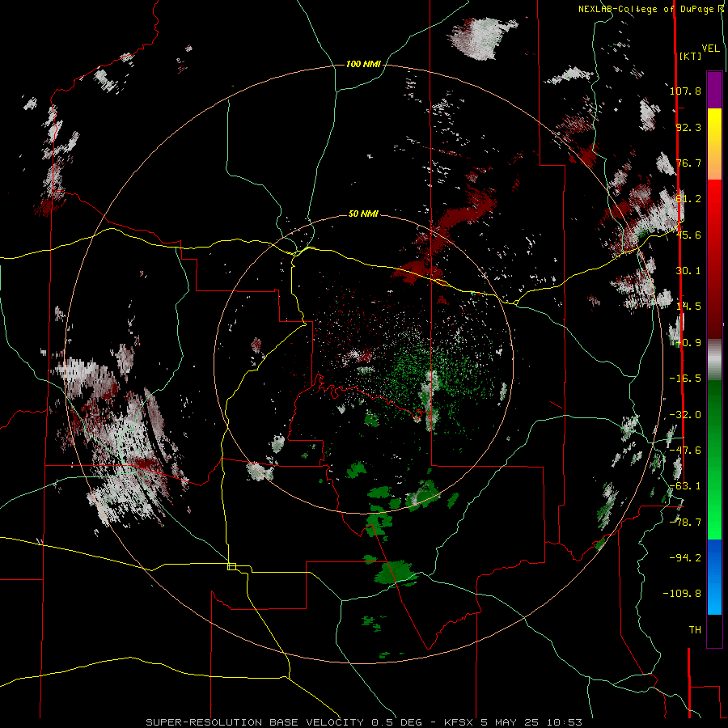Click the 30.1 velocity legend value

coord(688,271)
